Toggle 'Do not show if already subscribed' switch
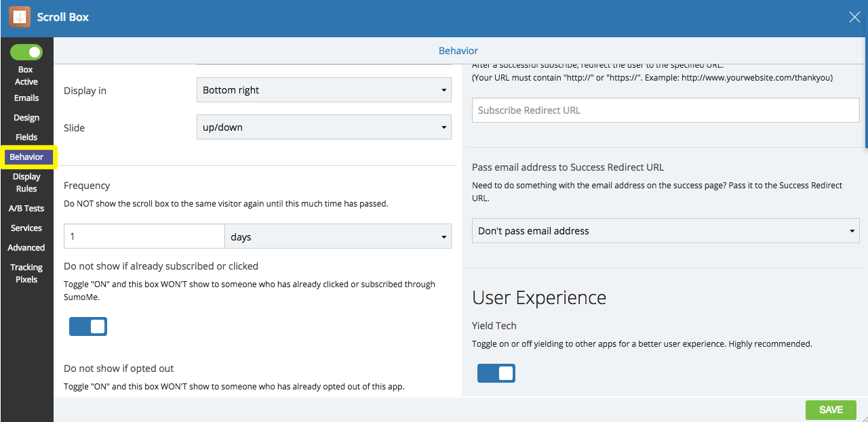The image size is (868, 422). pyautogui.click(x=88, y=326)
